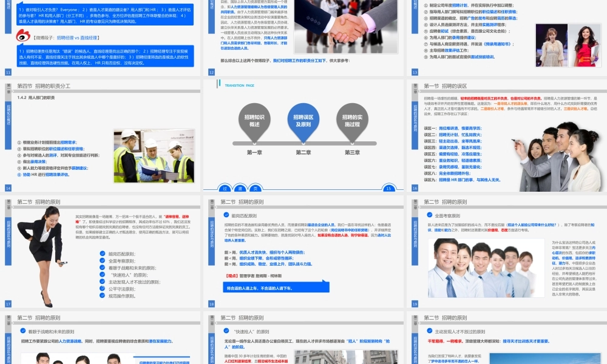The height and width of the screenshot is (364, 607).
Task: Click the line starting 误区一 on slide 16
Action: pos(453,128)
